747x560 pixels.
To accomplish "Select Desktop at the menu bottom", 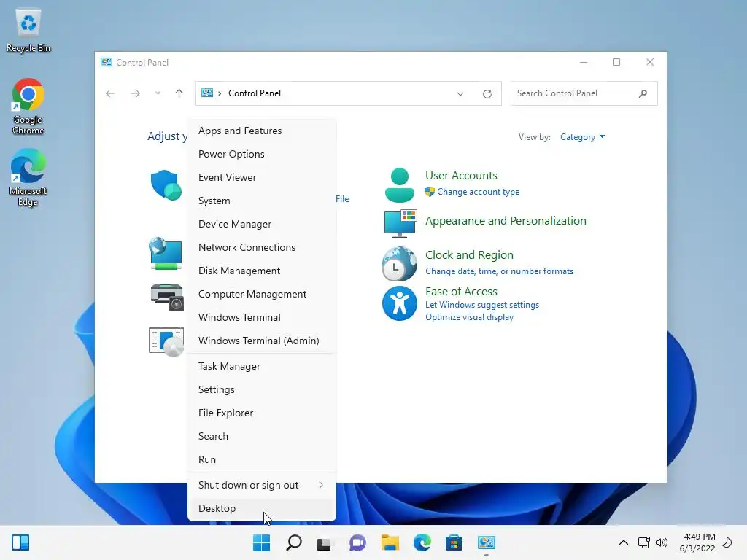I will [262, 508].
